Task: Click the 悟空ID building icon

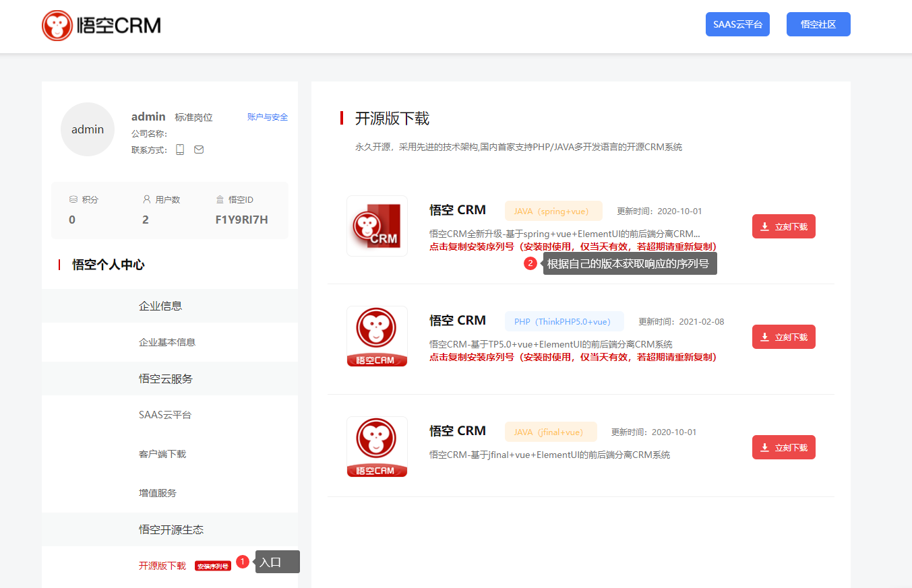Action: click(x=220, y=199)
